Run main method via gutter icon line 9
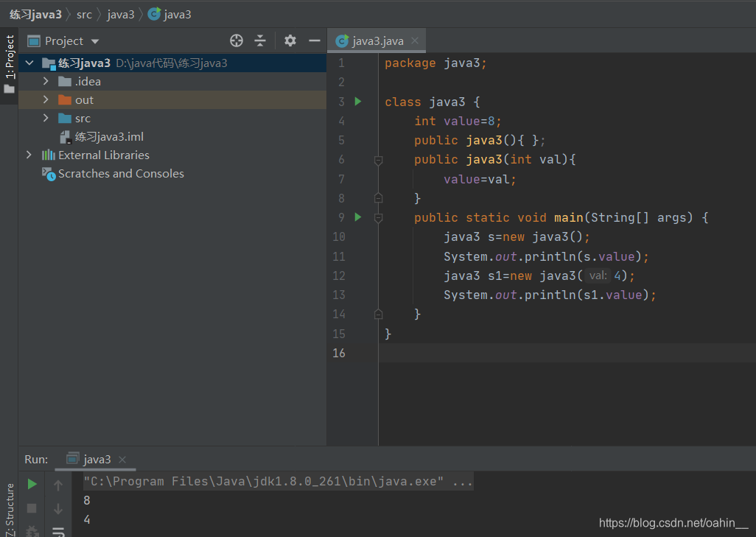 tap(358, 217)
